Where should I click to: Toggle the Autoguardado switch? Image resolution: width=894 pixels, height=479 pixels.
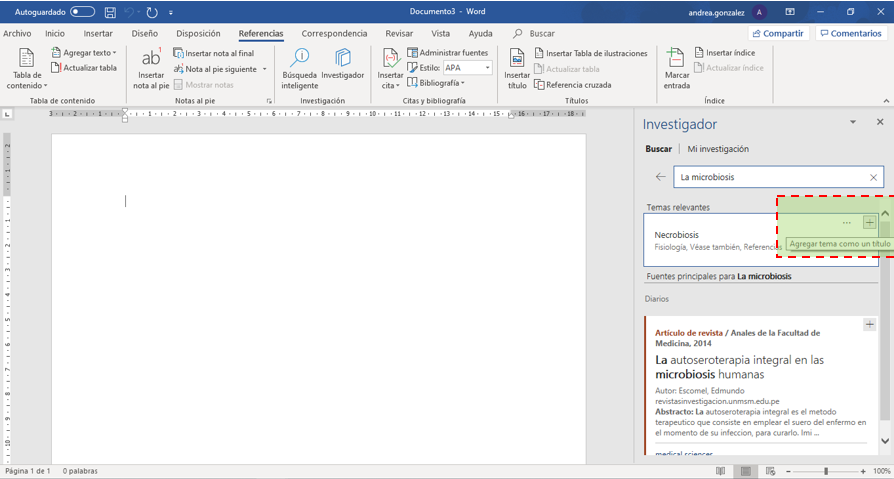click(x=82, y=11)
